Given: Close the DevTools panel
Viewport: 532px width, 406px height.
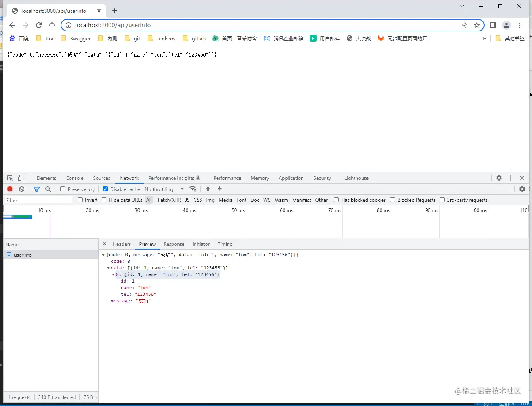Looking at the screenshot, I should click(x=522, y=178).
